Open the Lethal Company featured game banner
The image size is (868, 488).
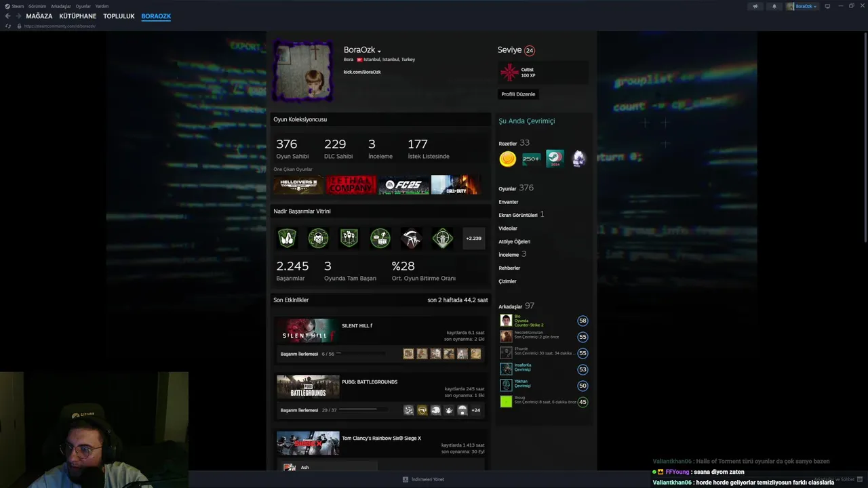pyautogui.click(x=351, y=185)
